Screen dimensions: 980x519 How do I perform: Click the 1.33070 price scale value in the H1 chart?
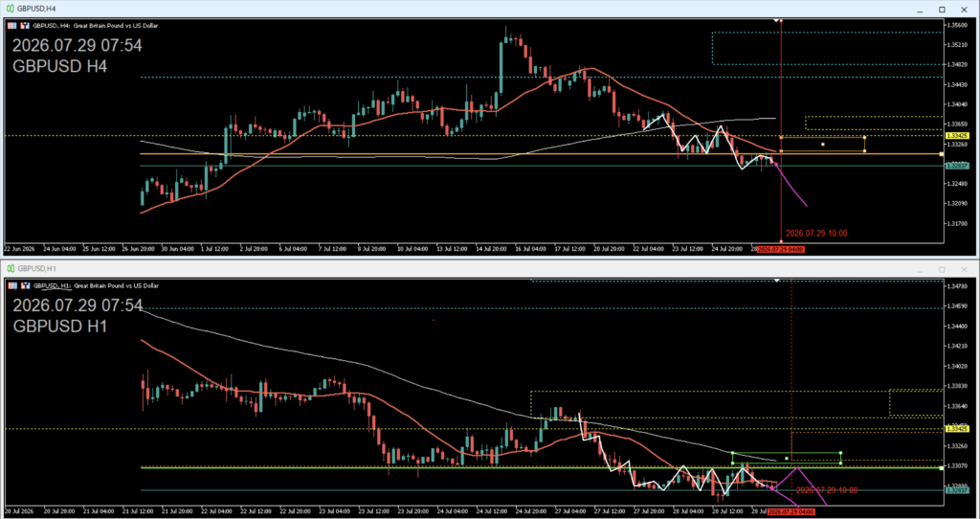point(957,465)
